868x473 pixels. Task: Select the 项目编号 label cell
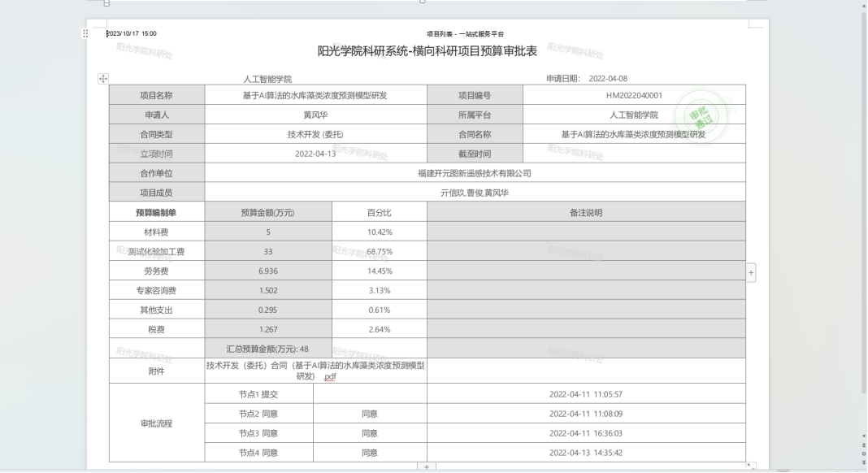pos(475,95)
